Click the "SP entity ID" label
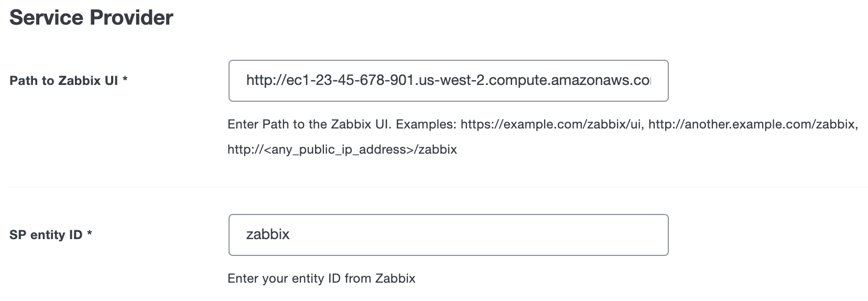 point(46,234)
